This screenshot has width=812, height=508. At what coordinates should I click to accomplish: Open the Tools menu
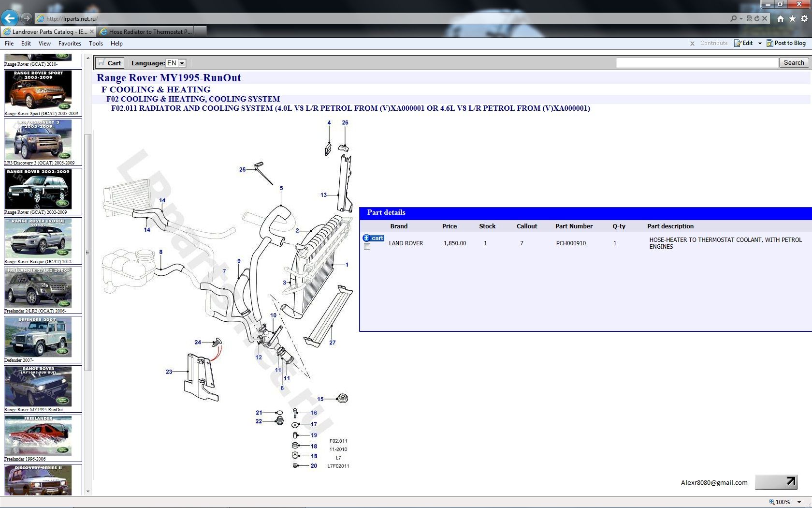point(96,44)
